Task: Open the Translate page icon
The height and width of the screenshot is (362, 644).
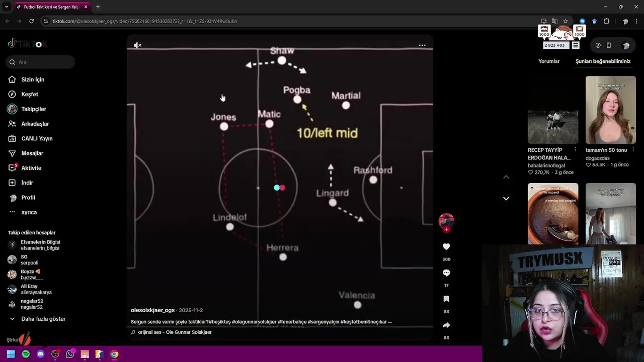Action: pyautogui.click(x=554, y=21)
